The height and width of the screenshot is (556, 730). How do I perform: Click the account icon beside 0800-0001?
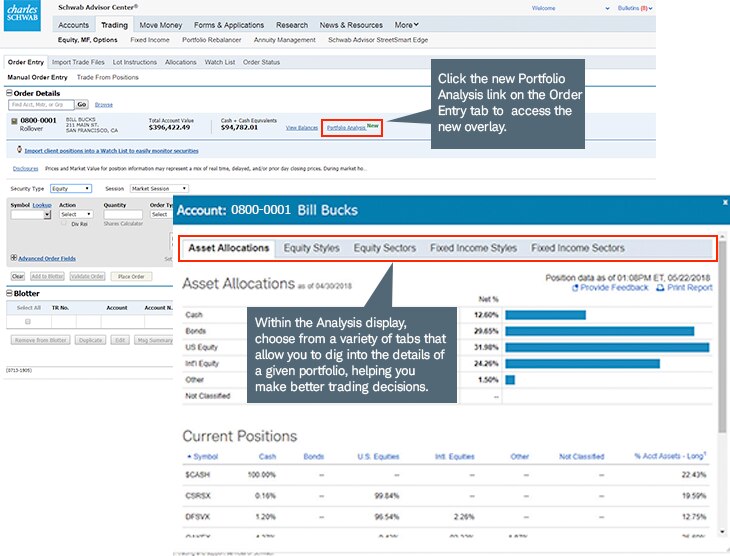[x=14, y=121]
